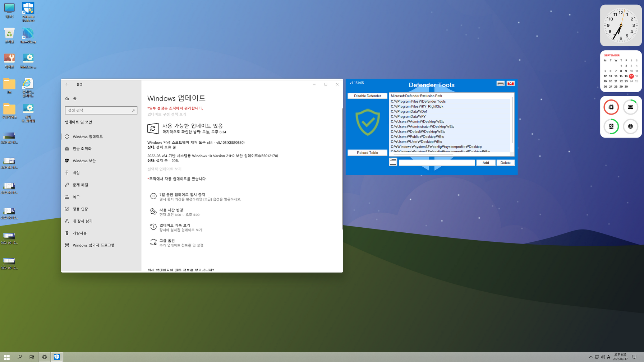Click the Settings window vertical scrollbar
The image size is (644, 362).
pyautogui.click(x=342, y=169)
